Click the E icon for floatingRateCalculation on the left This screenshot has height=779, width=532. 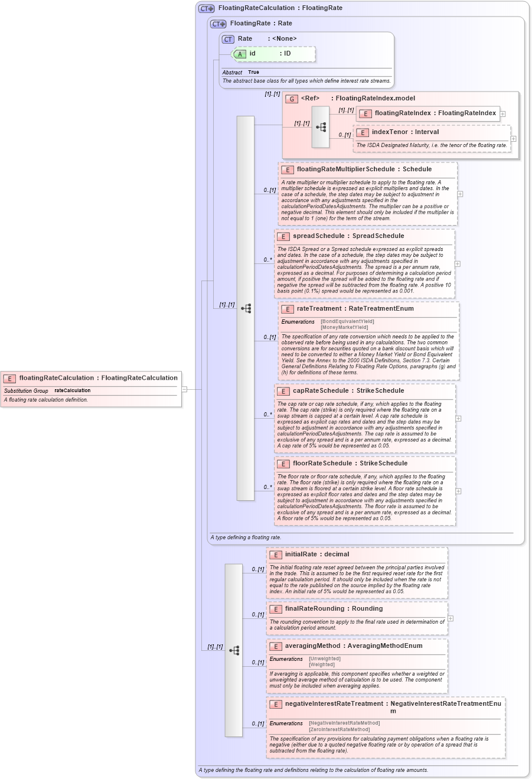tap(9, 378)
